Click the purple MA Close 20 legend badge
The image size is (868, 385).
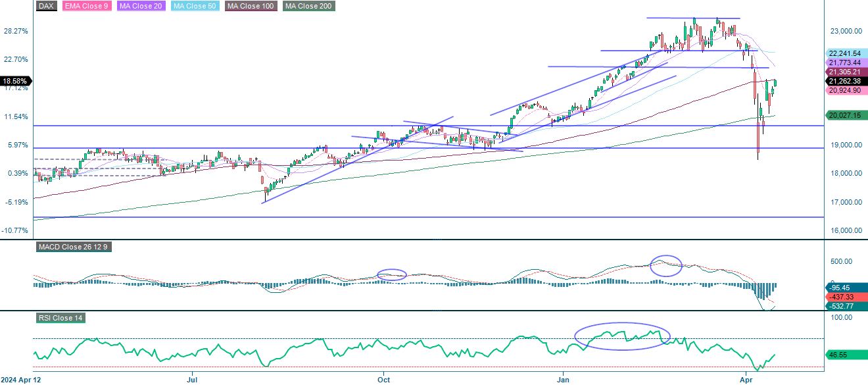(x=140, y=6)
